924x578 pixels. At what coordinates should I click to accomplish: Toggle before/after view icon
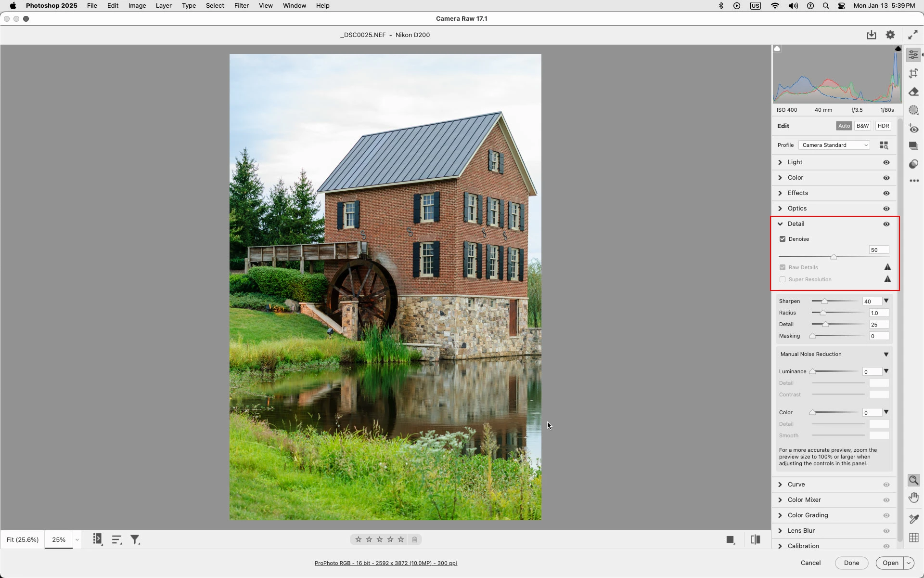tap(755, 540)
